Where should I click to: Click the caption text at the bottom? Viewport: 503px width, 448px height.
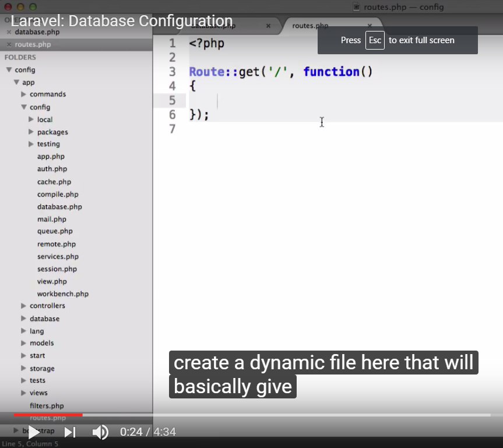(x=323, y=374)
